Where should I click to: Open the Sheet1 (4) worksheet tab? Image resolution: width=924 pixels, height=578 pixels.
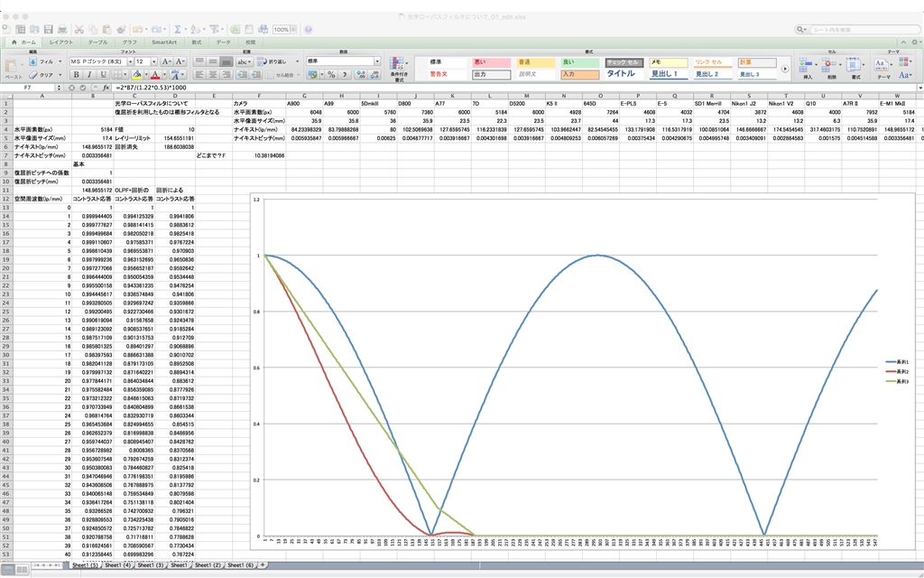click(118, 564)
